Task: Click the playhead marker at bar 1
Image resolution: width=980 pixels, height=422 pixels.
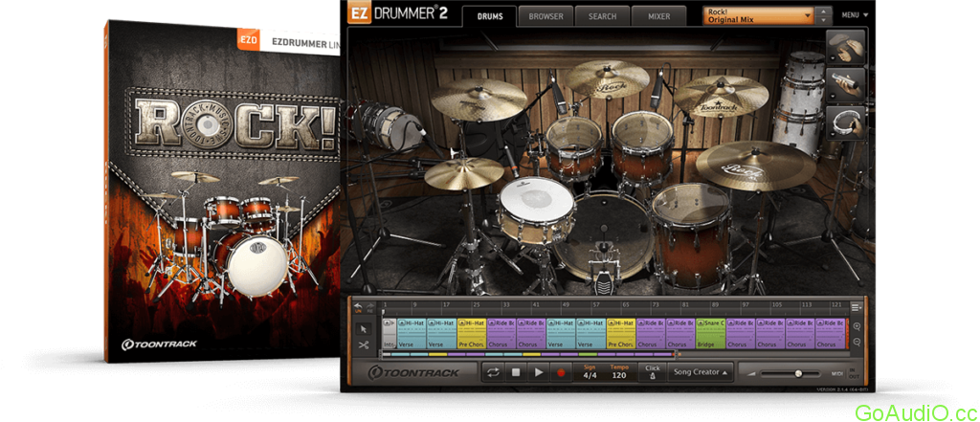Action: [x=384, y=312]
